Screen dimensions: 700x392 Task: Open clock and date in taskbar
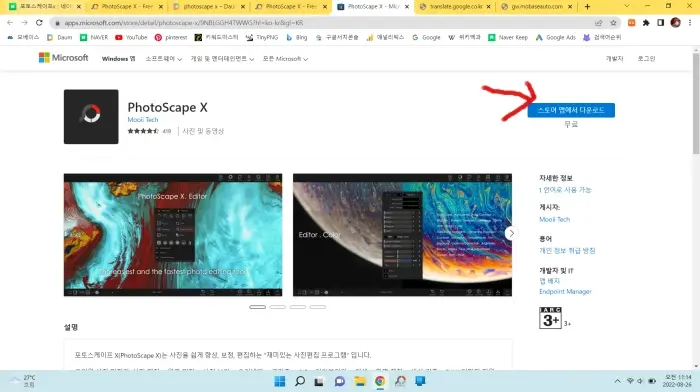[x=677, y=381]
